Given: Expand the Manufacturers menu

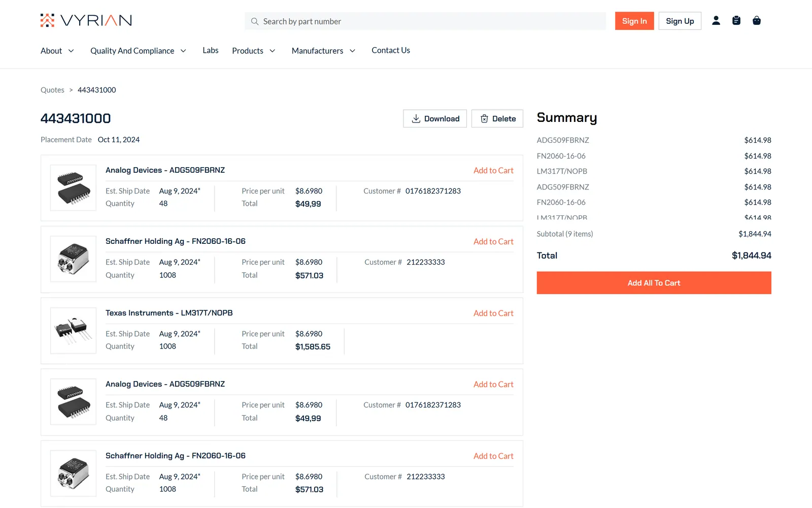Looking at the screenshot, I should tap(324, 51).
